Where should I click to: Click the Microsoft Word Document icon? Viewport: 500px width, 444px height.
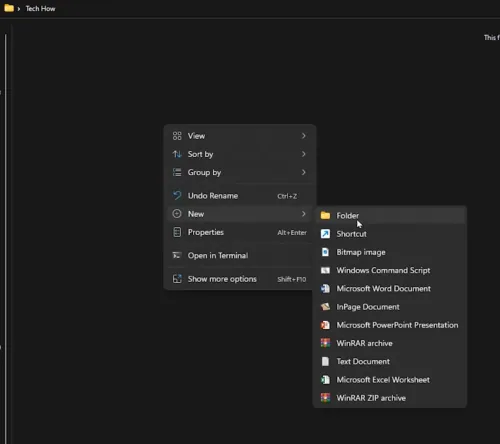325,289
